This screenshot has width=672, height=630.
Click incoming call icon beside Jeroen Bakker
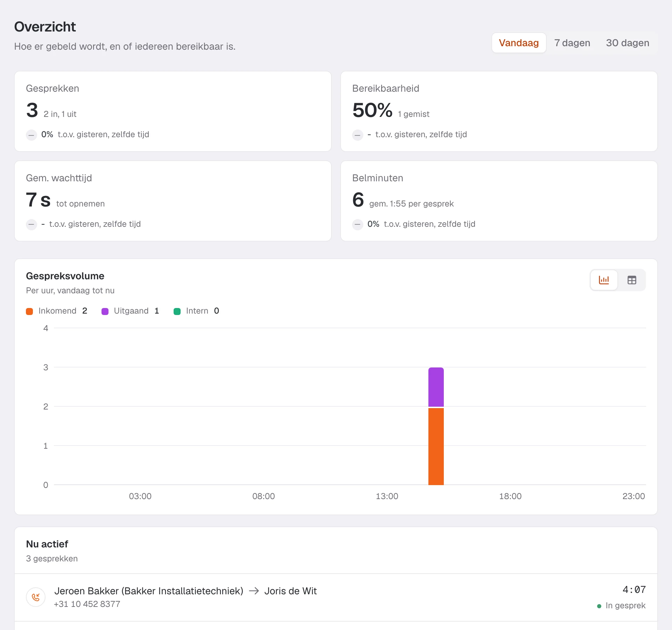36,597
